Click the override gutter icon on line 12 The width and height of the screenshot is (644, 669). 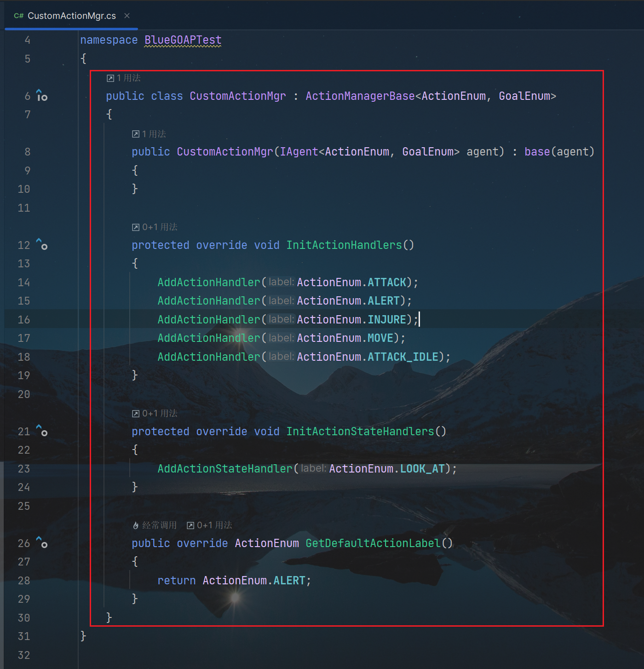(x=42, y=245)
